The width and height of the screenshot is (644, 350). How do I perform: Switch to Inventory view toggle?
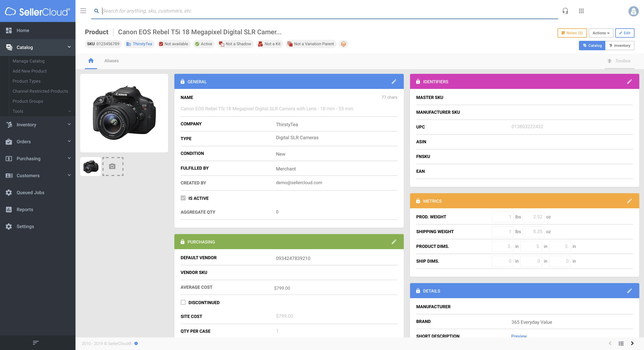point(619,45)
